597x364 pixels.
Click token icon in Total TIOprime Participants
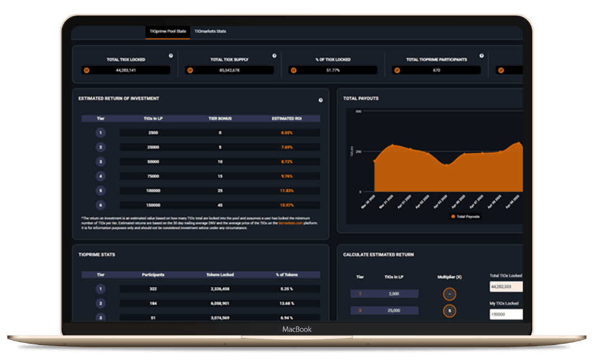tap(397, 70)
